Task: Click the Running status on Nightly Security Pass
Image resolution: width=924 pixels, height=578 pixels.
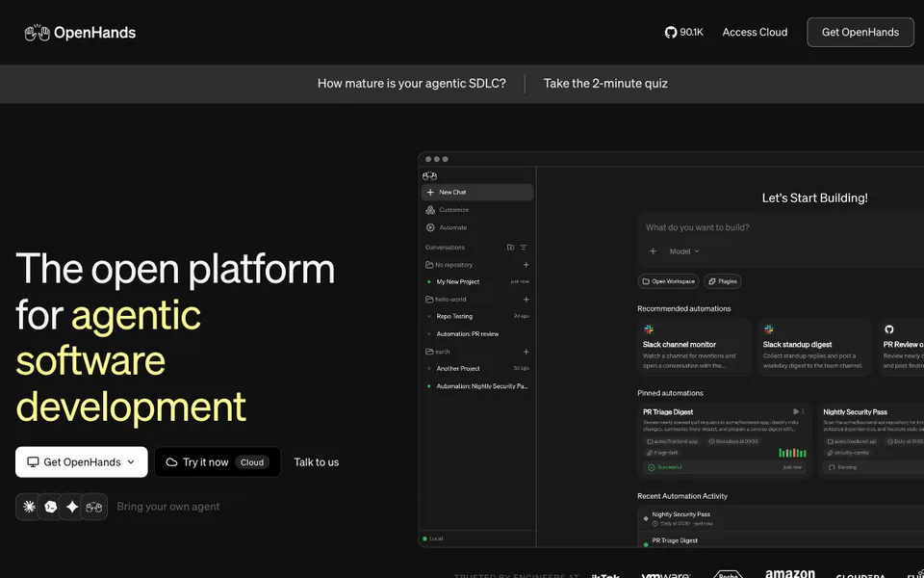Action: pyautogui.click(x=843, y=467)
